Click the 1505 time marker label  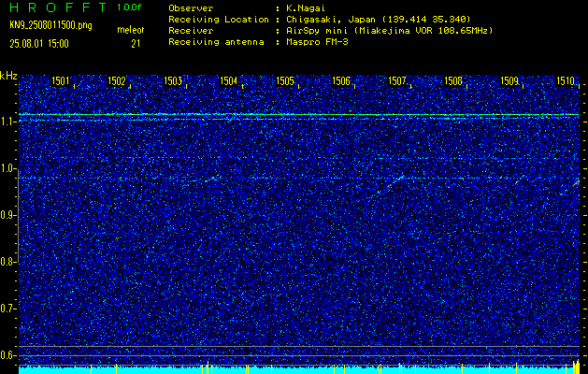[x=285, y=81]
